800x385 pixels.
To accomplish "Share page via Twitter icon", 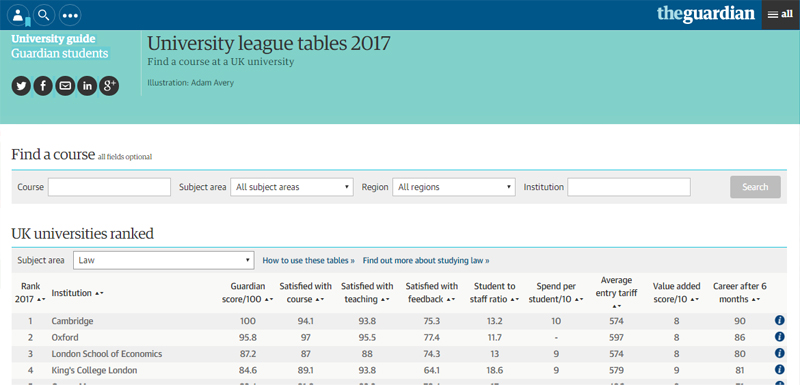I will pyautogui.click(x=21, y=86).
